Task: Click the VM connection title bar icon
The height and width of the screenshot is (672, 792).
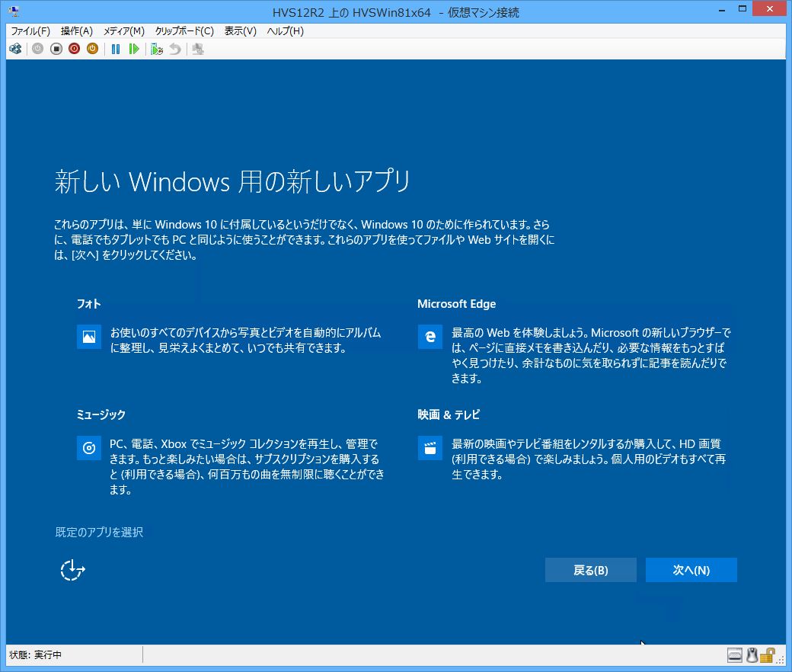Action: 14,10
